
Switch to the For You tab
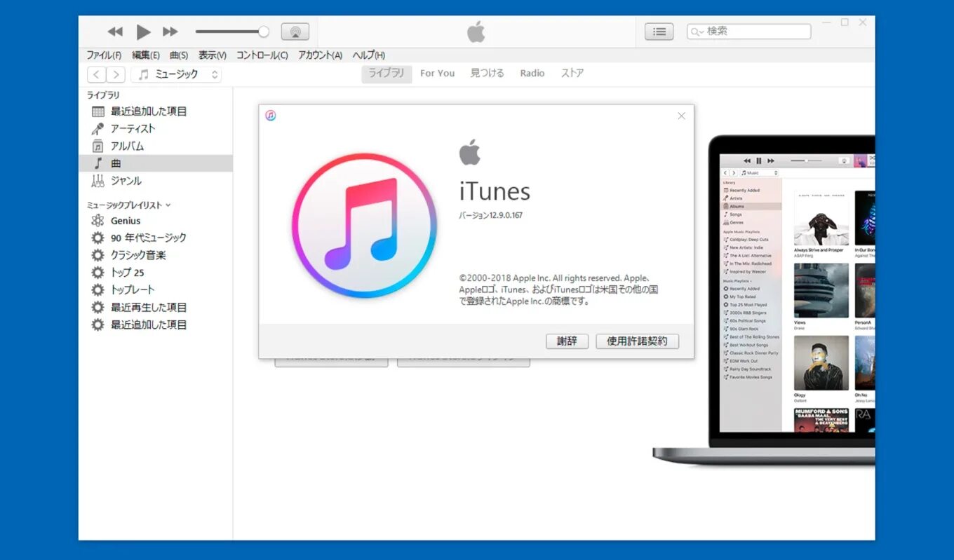(437, 74)
